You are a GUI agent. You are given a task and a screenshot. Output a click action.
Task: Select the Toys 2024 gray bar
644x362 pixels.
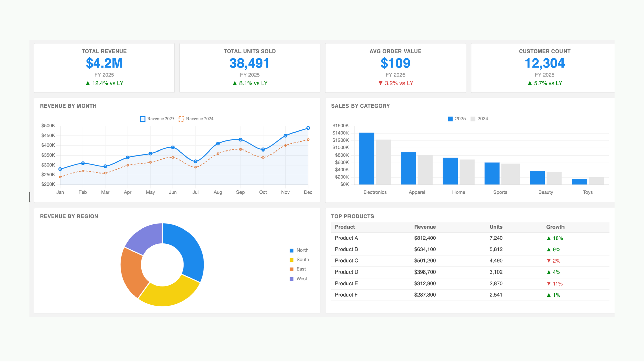[x=596, y=181]
